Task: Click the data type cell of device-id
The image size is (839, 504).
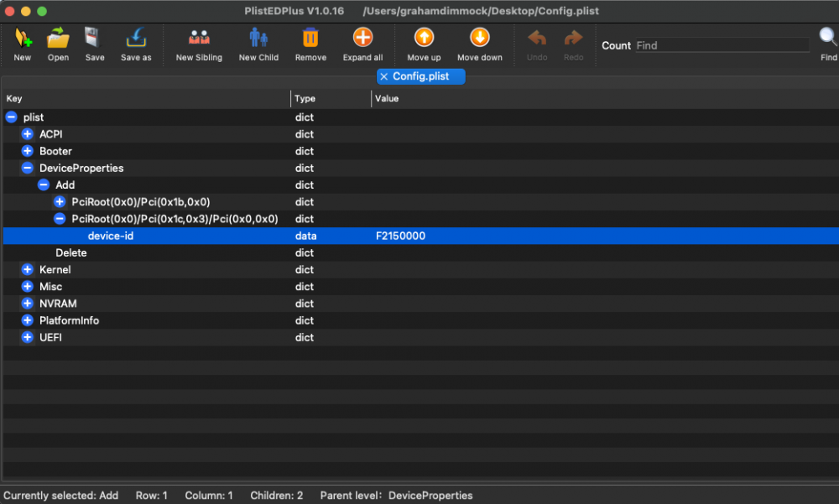Action: [x=305, y=236]
